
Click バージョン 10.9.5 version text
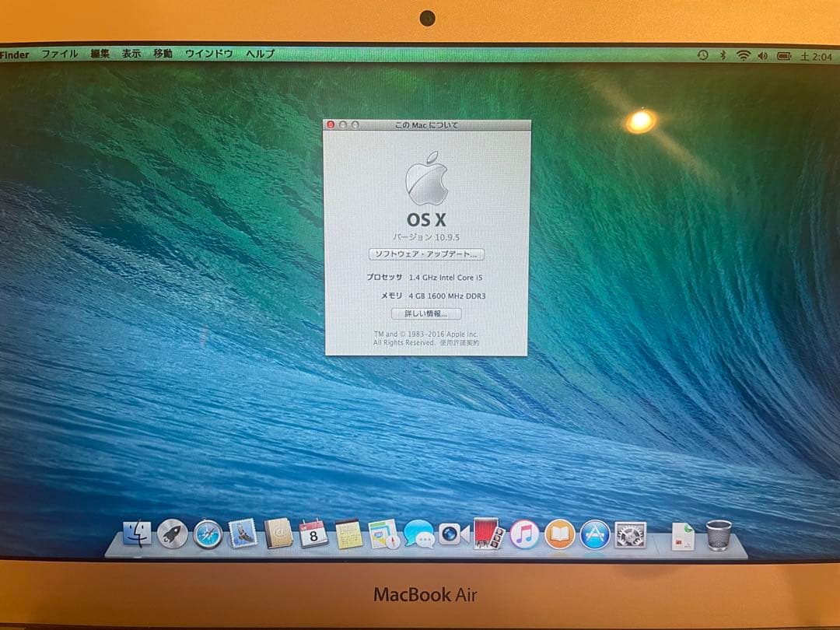(426, 236)
